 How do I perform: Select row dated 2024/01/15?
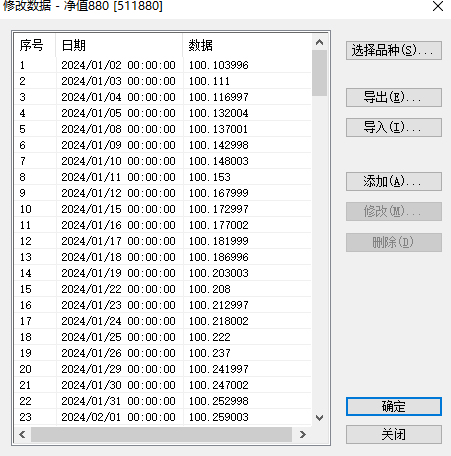tap(163, 209)
